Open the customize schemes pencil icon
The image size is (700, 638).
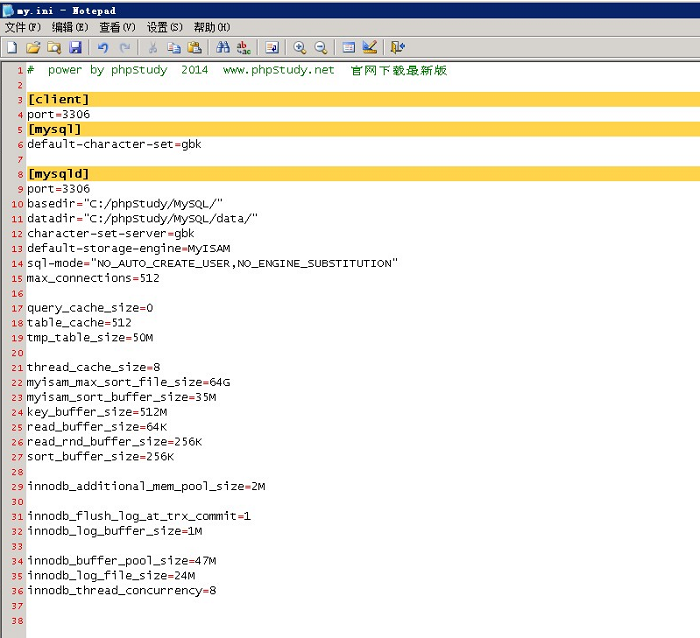370,47
